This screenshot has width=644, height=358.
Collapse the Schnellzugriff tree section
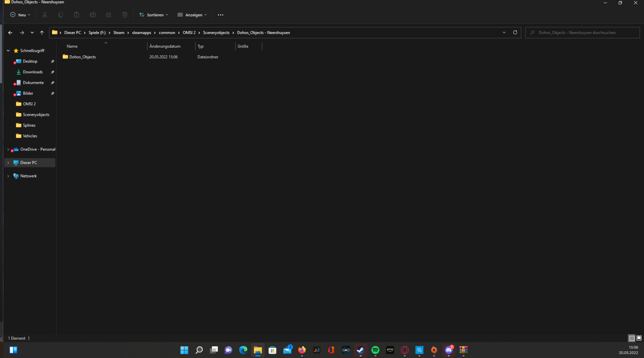(8, 51)
